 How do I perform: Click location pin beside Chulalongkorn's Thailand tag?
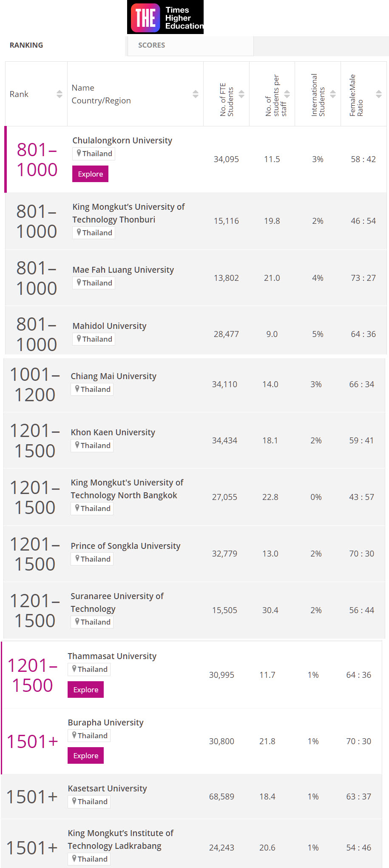click(x=79, y=153)
